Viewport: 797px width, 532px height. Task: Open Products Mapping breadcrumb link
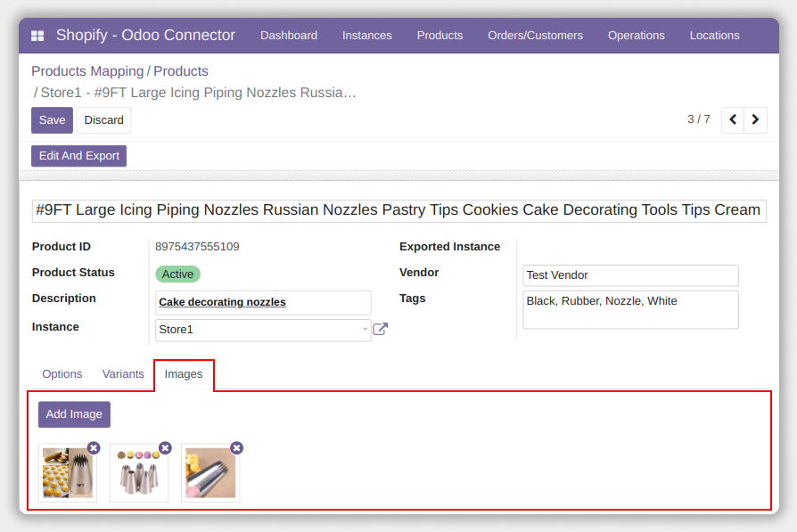coord(87,71)
